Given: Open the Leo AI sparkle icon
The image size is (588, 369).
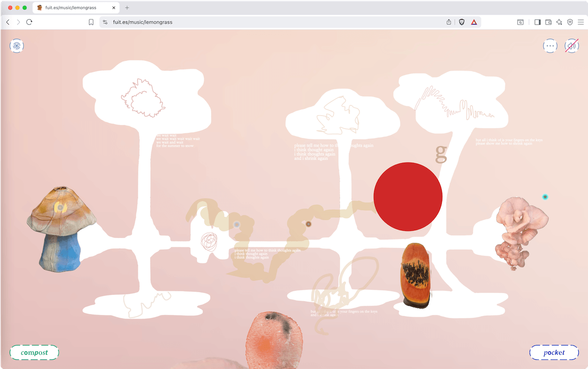Looking at the screenshot, I should (559, 22).
